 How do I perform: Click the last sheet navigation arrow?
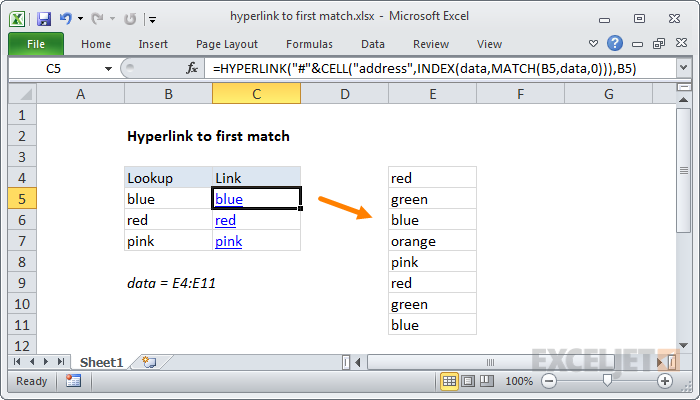[61, 362]
